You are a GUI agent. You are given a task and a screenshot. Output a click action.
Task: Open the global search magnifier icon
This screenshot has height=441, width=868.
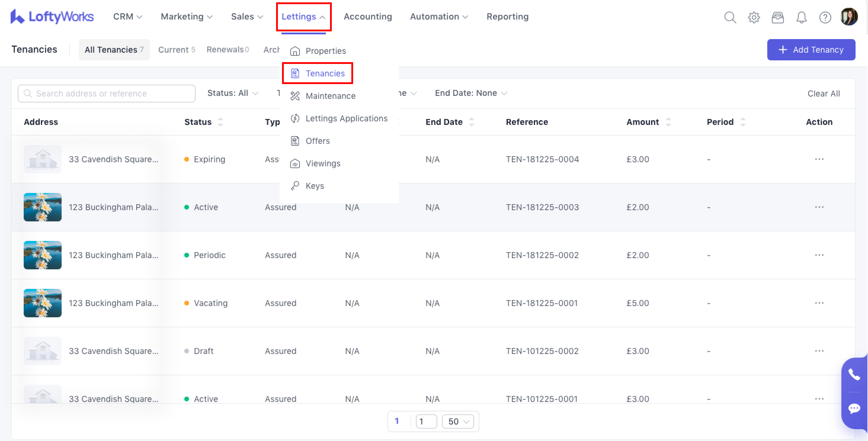pos(730,17)
